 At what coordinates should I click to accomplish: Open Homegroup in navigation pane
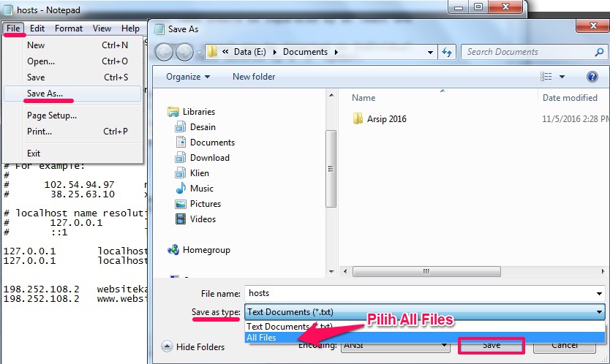point(206,250)
